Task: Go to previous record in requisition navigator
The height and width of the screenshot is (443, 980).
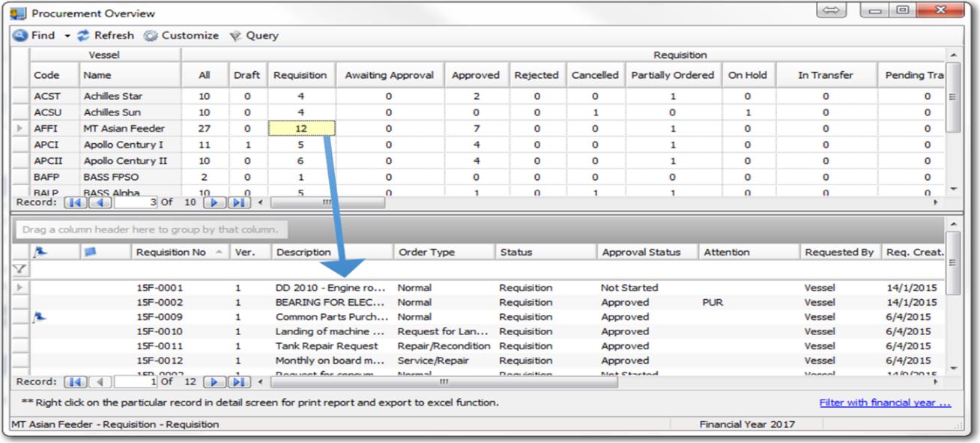Action: point(100,382)
